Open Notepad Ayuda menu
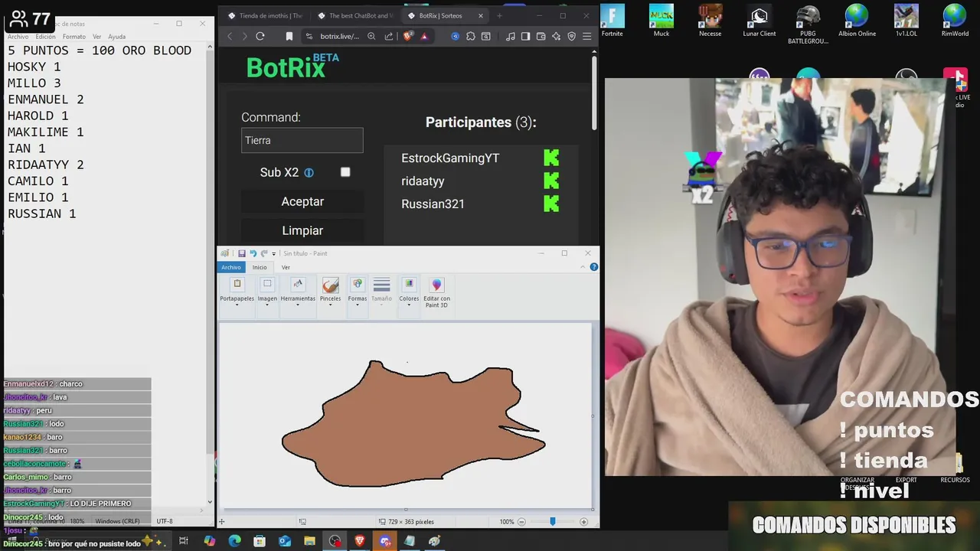Viewport: 980px width, 551px height. coord(116,37)
